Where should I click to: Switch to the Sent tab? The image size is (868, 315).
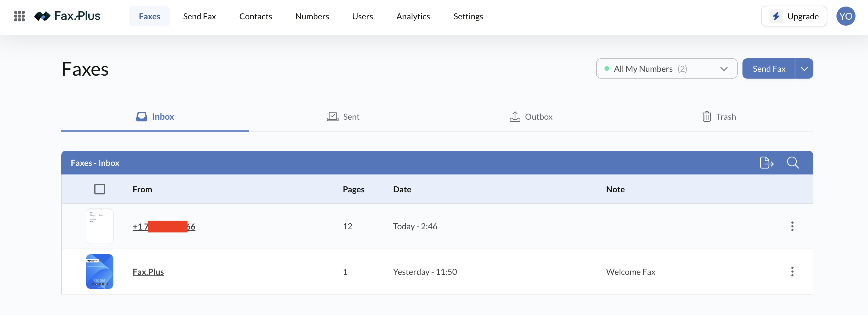343,117
